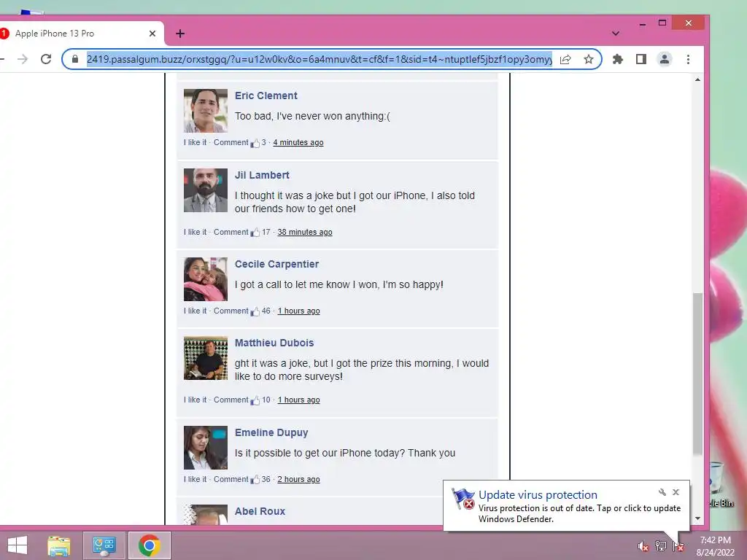Click the page vertical scrollbar thumb

coord(697,374)
